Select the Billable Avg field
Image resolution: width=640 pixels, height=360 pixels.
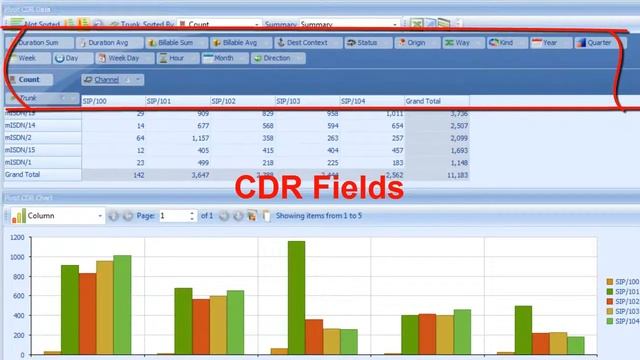click(240, 42)
